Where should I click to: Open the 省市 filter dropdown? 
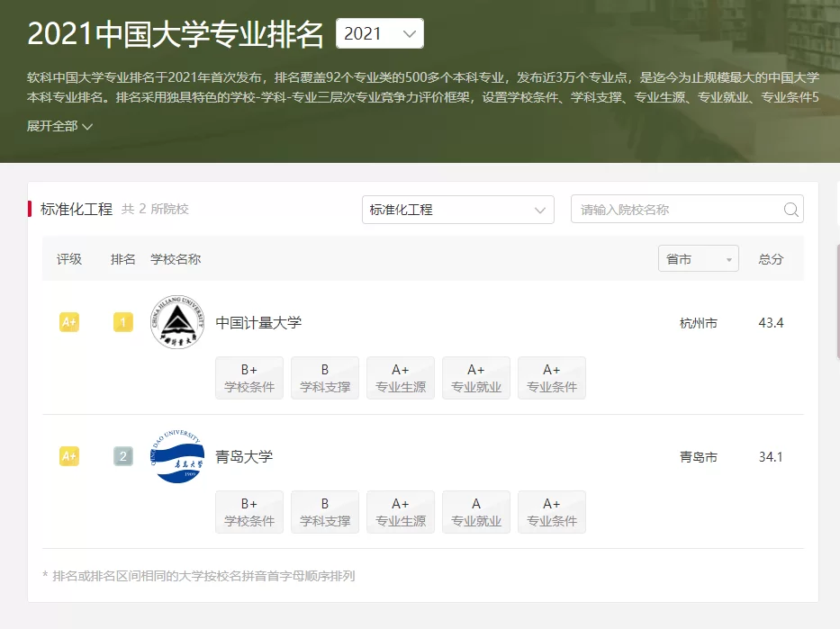(698, 259)
